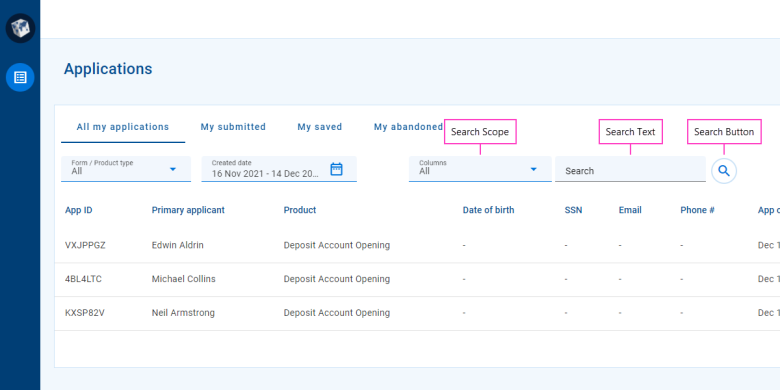The width and height of the screenshot is (780, 390).
Task: Click the Date of birth column header
Action: point(488,210)
